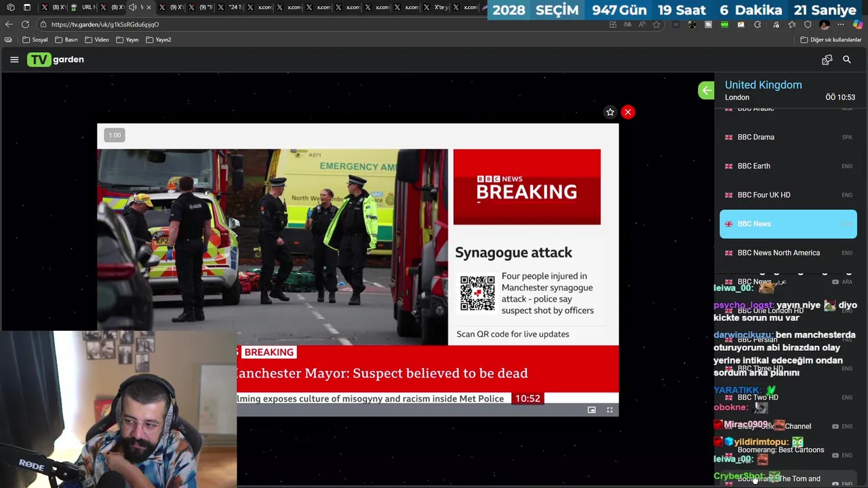Screen dimensions: 868x488
Task: Click the QR code in the broadcast
Action: (x=477, y=293)
